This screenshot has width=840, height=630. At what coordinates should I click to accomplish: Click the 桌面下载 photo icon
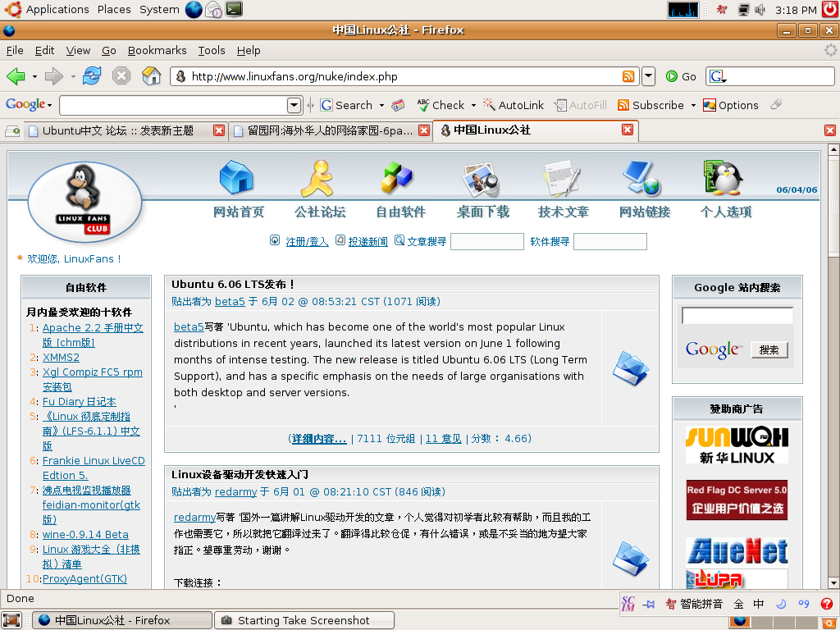[481, 180]
